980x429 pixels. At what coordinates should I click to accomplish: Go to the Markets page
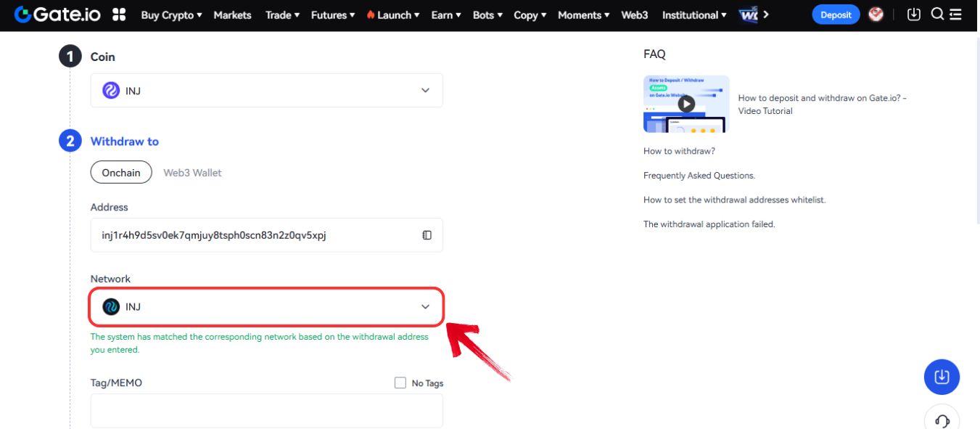232,15
